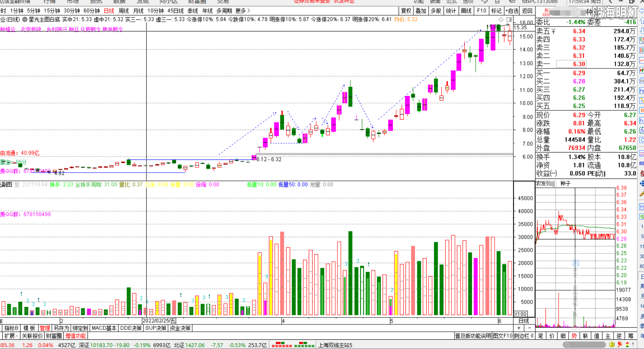Click the minus zoom-out button below chart
This screenshot has height=349, width=644.
(529, 328)
